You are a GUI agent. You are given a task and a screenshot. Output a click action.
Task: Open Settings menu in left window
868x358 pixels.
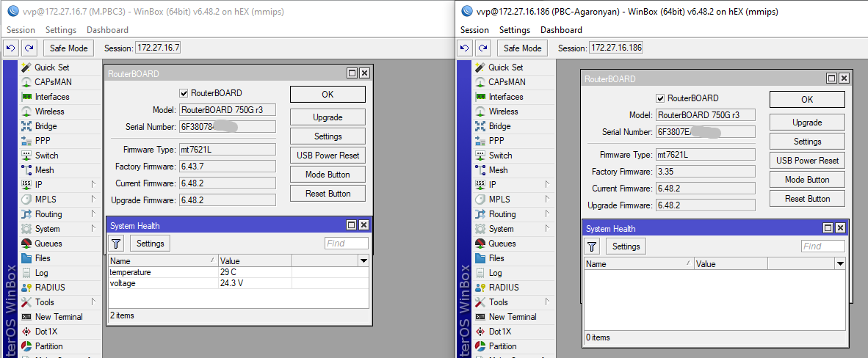[x=61, y=30]
